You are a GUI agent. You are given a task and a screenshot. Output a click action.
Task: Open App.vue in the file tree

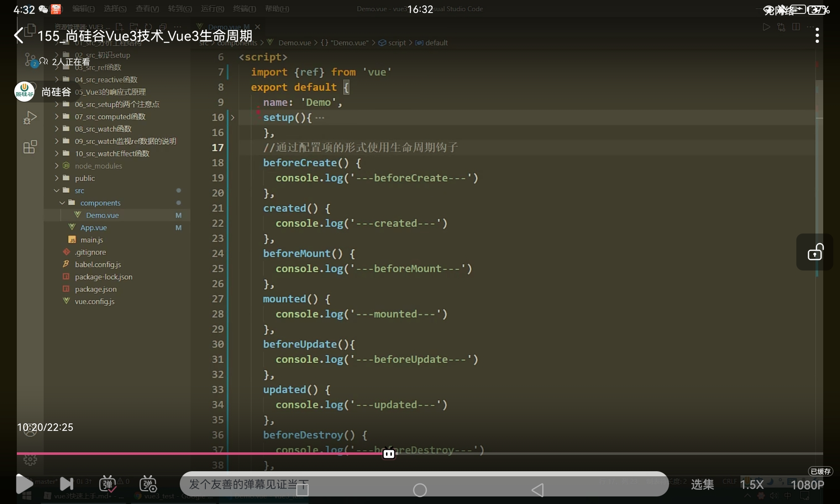(93, 228)
